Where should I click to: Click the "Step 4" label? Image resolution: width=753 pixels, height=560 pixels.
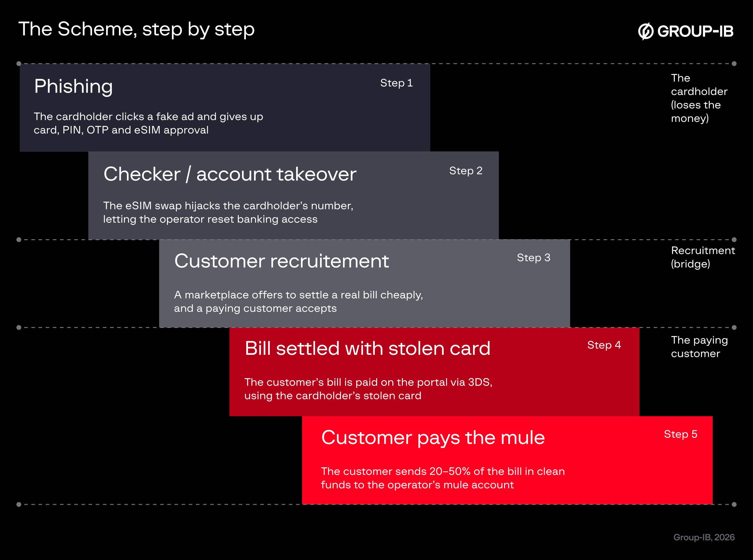tap(604, 345)
